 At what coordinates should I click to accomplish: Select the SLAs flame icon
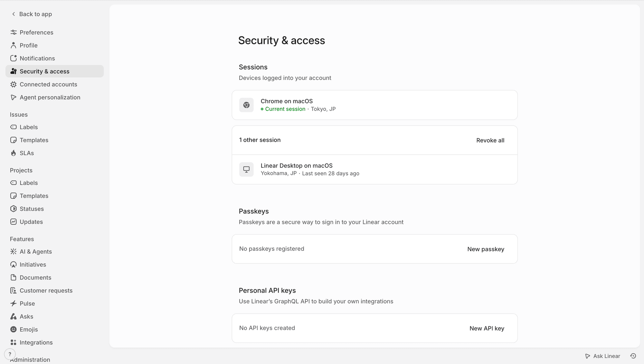click(13, 153)
